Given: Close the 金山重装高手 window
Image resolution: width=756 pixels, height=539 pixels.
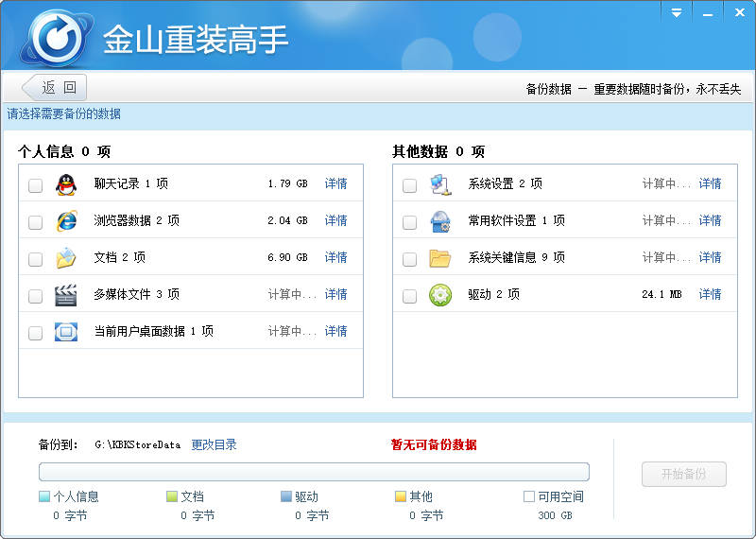Looking at the screenshot, I should pos(739,13).
